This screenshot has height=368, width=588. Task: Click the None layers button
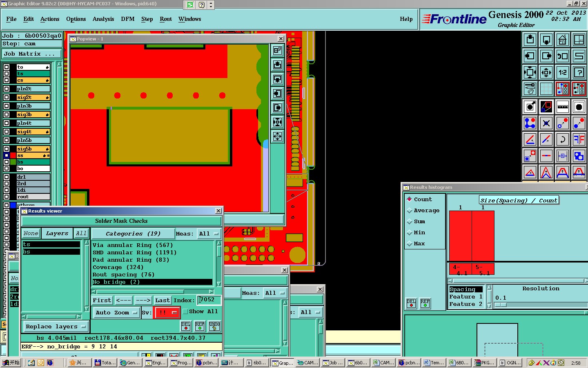tap(31, 233)
